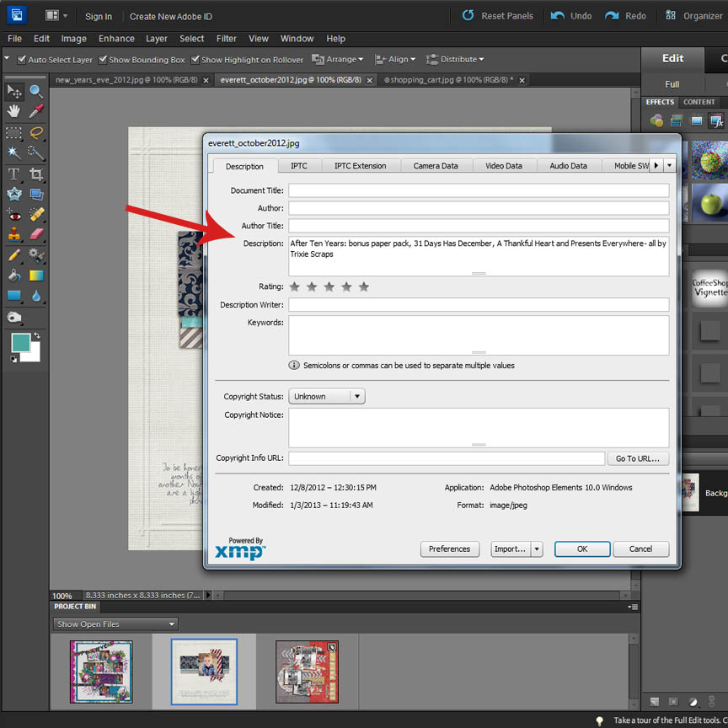
Task: Switch to the Camera Data tab
Action: (x=436, y=166)
